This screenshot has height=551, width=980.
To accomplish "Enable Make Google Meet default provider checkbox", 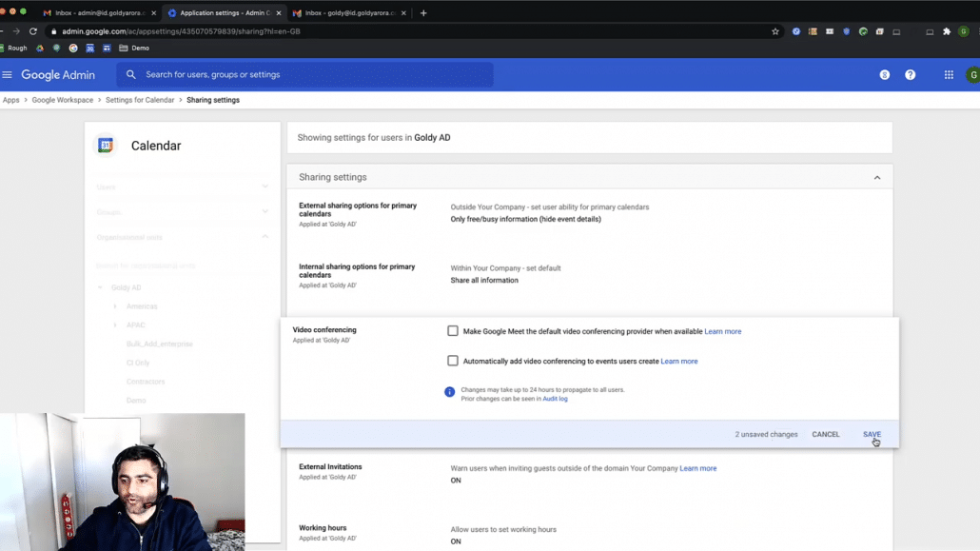I will coord(453,331).
